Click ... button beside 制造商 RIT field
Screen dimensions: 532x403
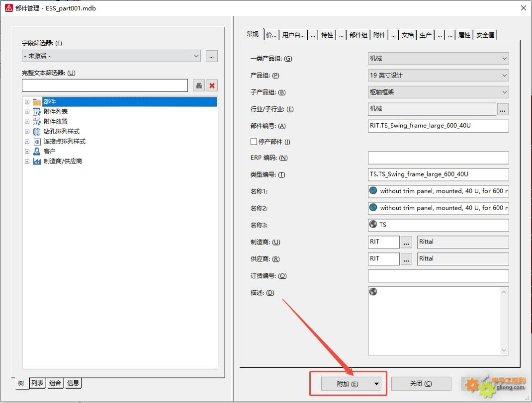[x=406, y=242]
